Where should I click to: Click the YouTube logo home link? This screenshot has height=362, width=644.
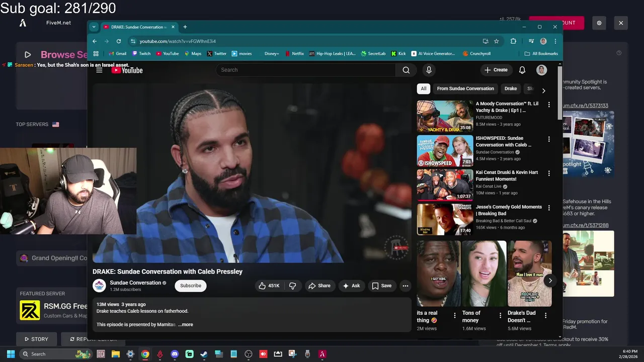tap(127, 70)
